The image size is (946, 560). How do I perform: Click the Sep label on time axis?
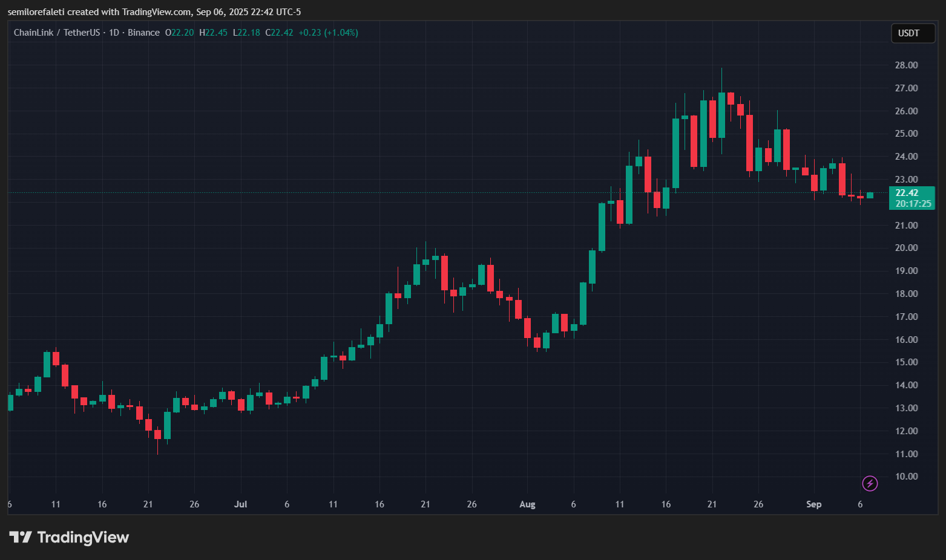[x=813, y=504]
